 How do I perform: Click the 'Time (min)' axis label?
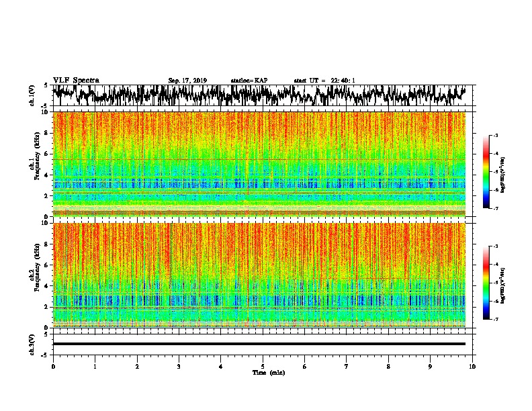269,373
